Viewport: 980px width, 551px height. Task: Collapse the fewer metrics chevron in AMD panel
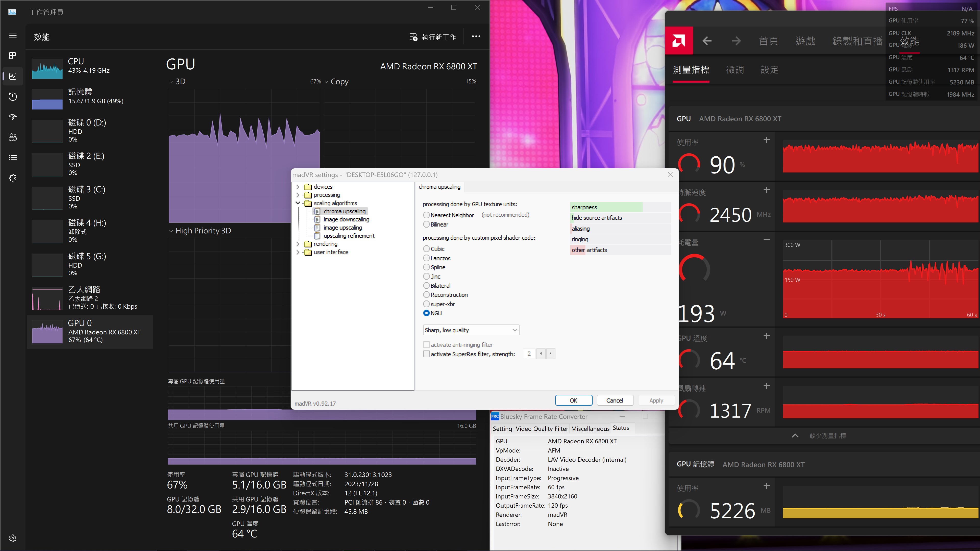pyautogui.click(x=795, y=436)
